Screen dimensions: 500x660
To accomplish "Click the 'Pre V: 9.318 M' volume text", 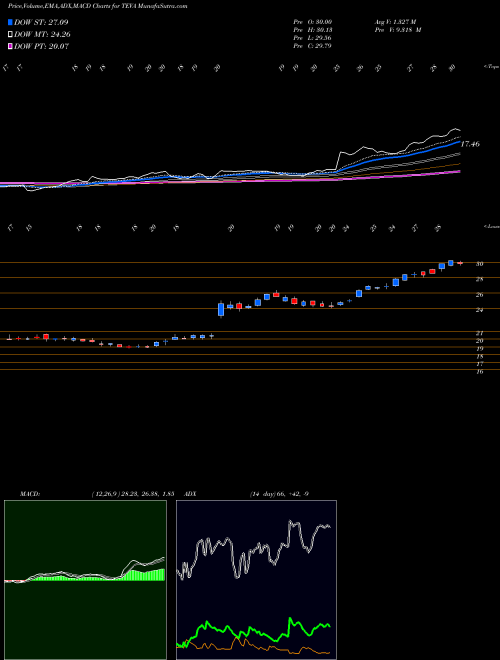I will tap(398, 30).
